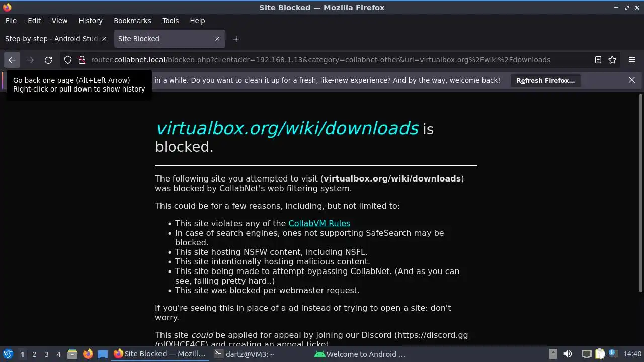Open a new tab with the plus button
Image resolution: width=644 pixels, height=362 pixels.
click(x=236, y=39)
